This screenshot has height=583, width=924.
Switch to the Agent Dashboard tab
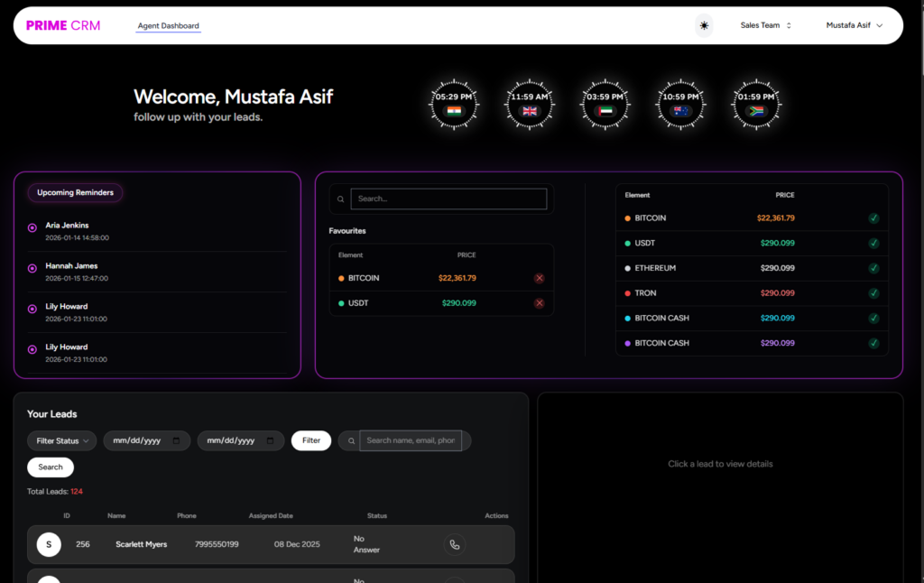click(169, 26)
